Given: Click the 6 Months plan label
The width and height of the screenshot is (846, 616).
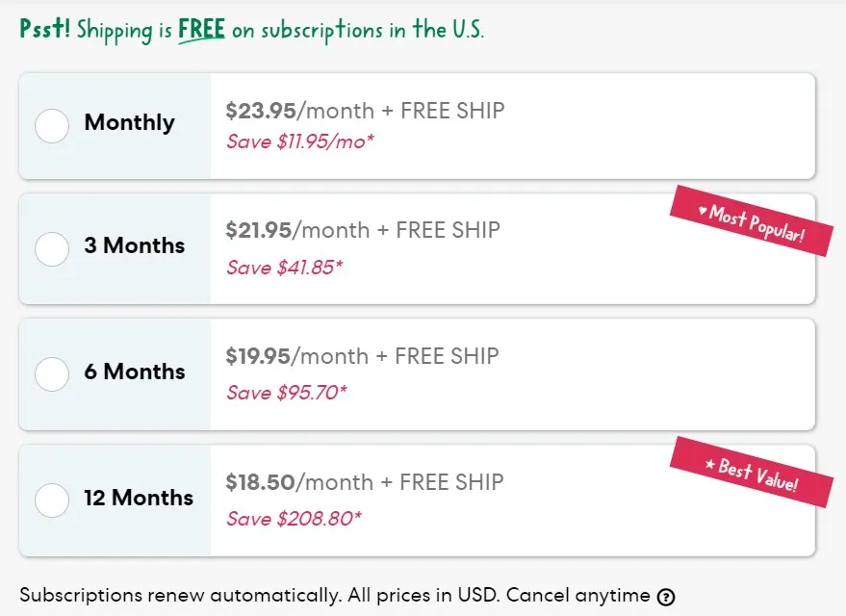Looking at the screenshot, I should tap(135, 372).
